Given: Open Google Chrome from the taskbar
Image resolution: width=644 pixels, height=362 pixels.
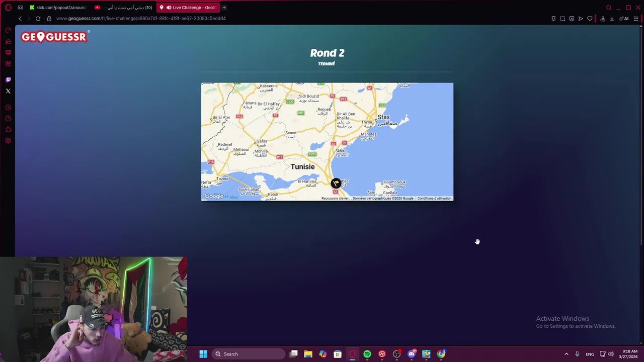Looking at the screenshot, I should coord(441,354).
